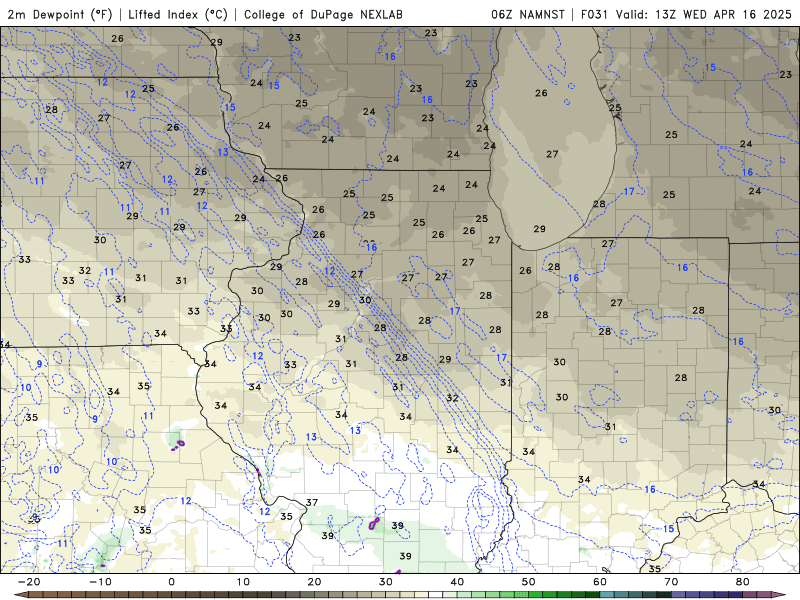Pick the purple swatch above 80 label

[749, 595]
